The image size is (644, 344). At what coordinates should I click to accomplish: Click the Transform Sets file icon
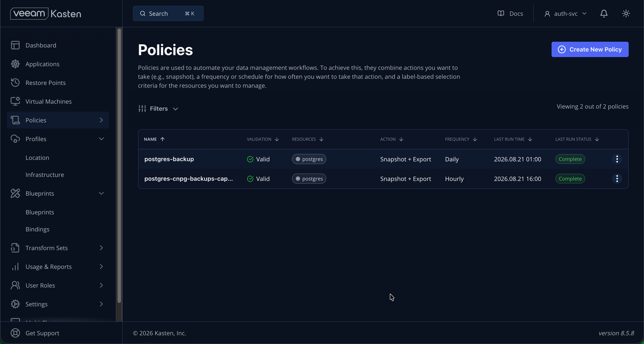coord(15,248)
